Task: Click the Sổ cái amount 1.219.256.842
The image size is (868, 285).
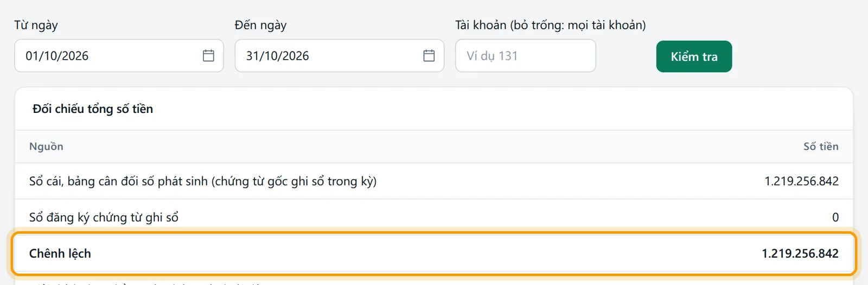Action: coord(801,181)
